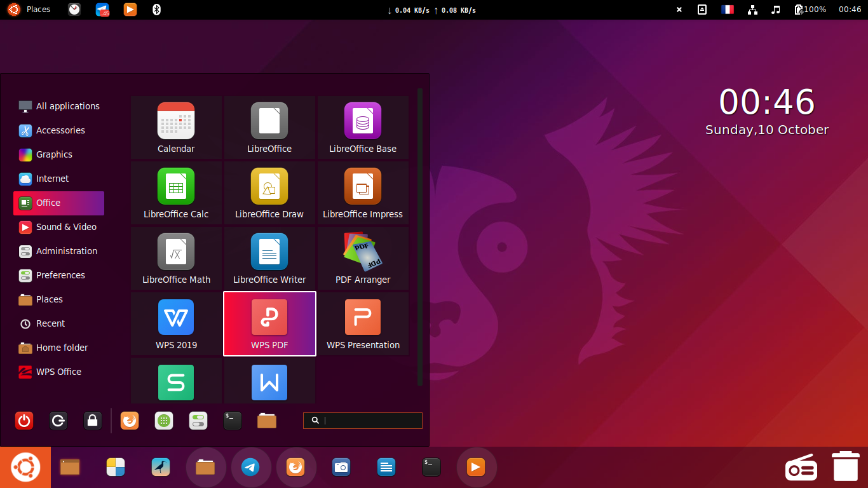Open Telegram indicator with 45 badge

[102, 10]
